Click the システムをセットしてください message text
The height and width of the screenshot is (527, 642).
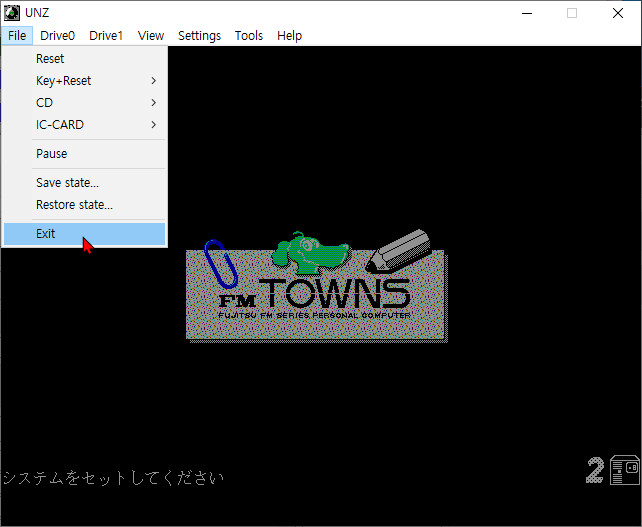pyautogui.click(x=113, y=478)
